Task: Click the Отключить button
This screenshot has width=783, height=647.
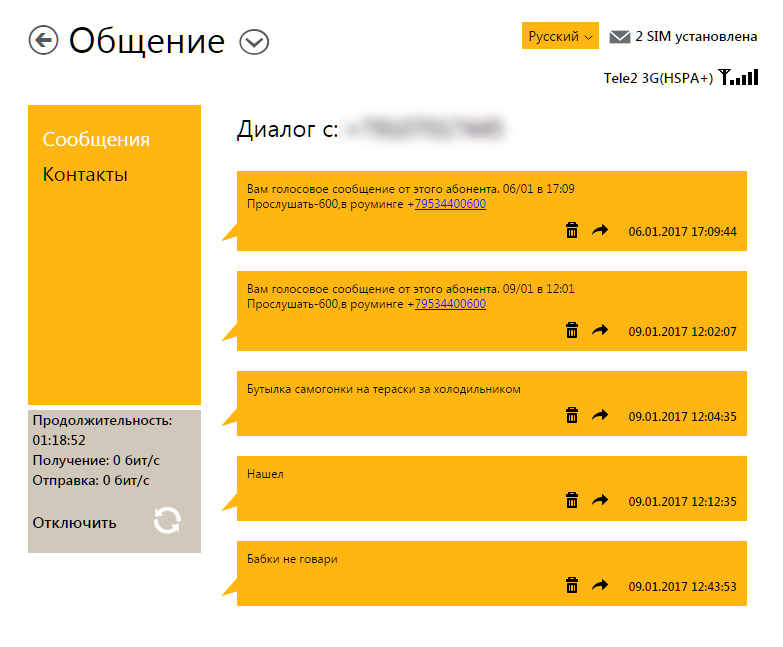Action: point(74,522)
